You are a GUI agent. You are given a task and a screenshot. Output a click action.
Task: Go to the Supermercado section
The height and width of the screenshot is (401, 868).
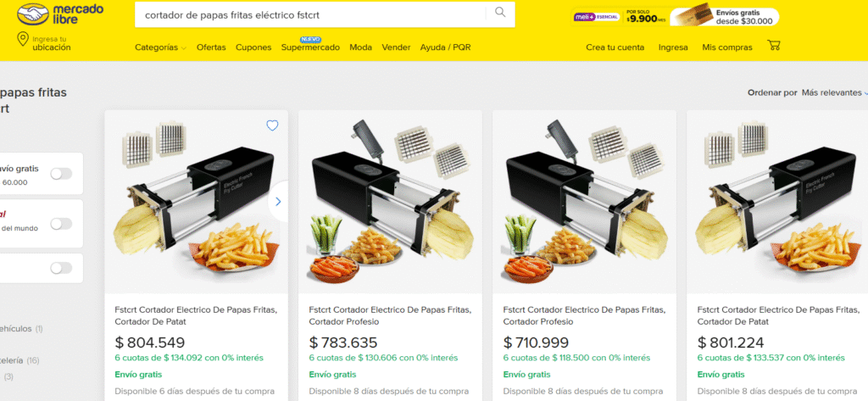tap(310, 47)
